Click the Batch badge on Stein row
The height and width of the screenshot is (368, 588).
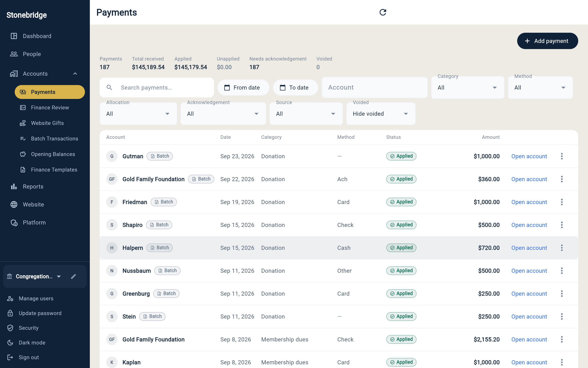(152, 316)
